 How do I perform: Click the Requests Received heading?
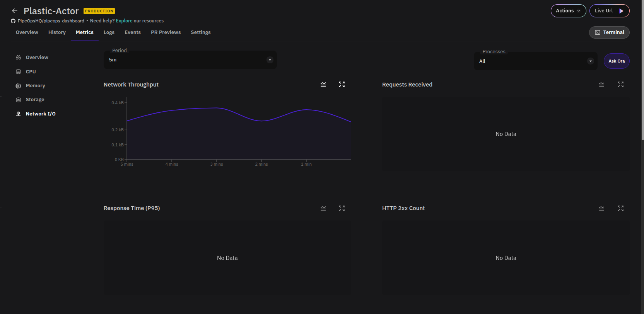(407, 85)
